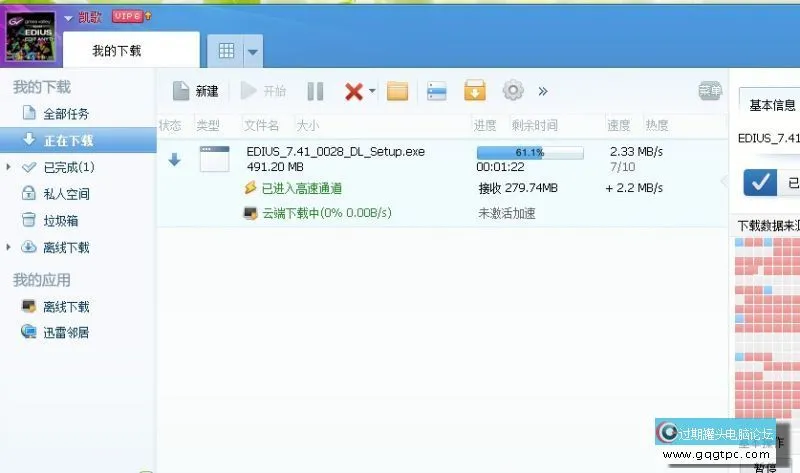Open the dropdown arrow beside the delete icon
Viewport: 800px width, 473px height.
(x=372, y=91)
